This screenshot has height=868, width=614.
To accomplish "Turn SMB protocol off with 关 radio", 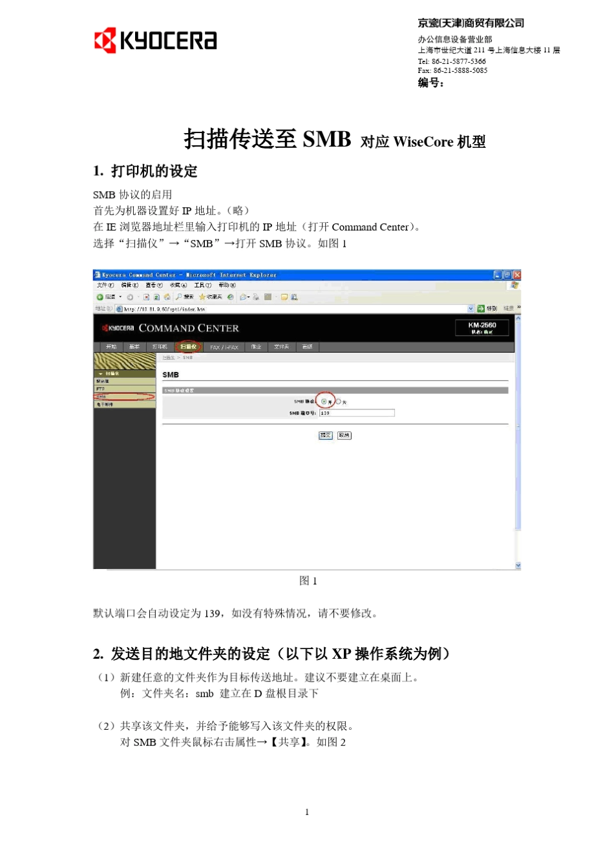I will point(339,401).
